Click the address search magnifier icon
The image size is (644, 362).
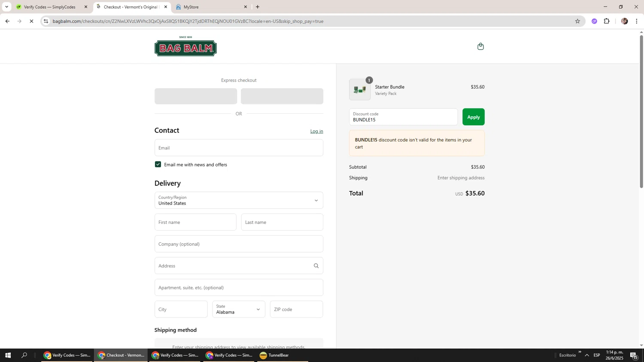[316, 266]
